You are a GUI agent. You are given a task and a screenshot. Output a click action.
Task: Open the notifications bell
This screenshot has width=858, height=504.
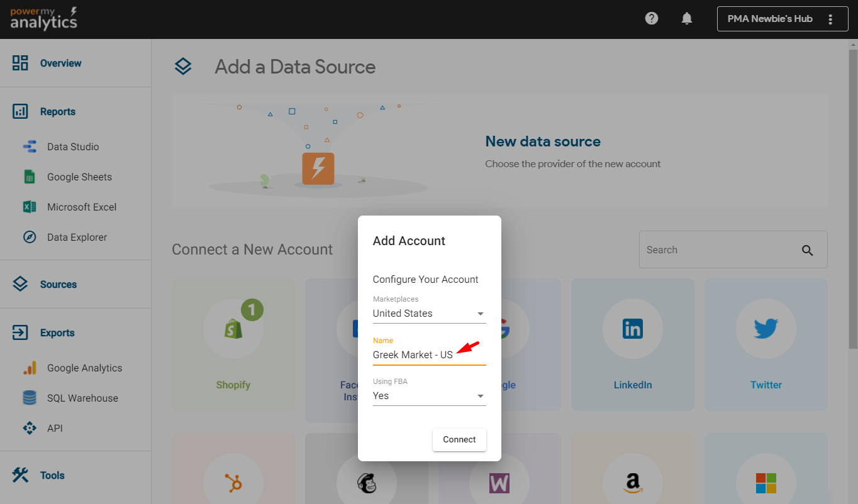pyautogui.click(x=687, y=18)
